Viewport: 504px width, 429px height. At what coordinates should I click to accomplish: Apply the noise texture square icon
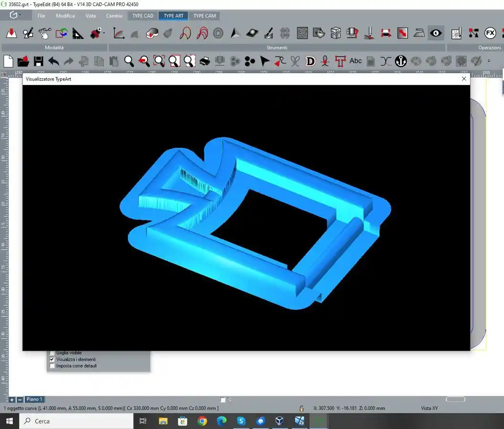[302, 33]
